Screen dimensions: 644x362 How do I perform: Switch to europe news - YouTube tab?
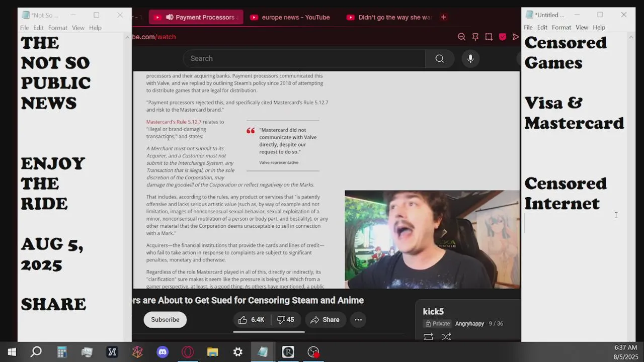click(290, 17)
